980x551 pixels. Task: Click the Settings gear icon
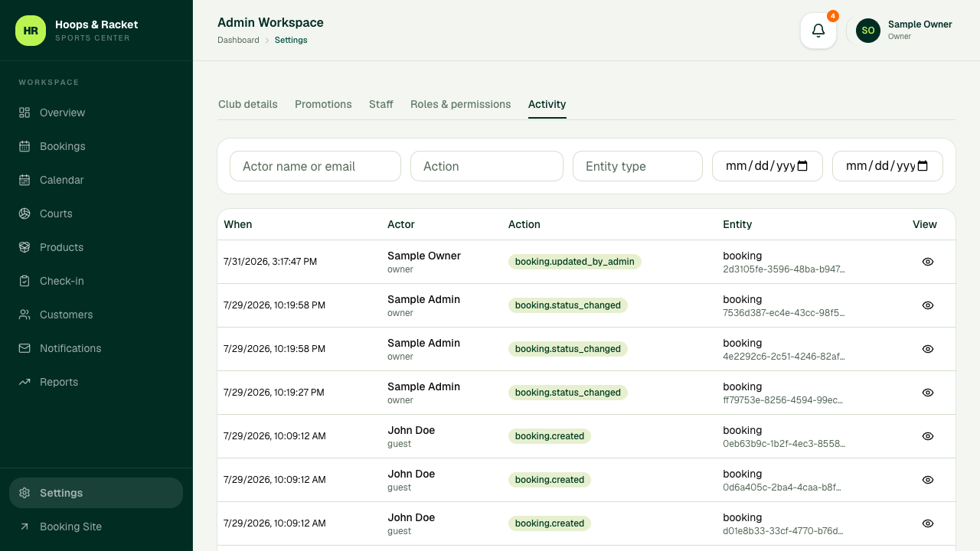24,493
